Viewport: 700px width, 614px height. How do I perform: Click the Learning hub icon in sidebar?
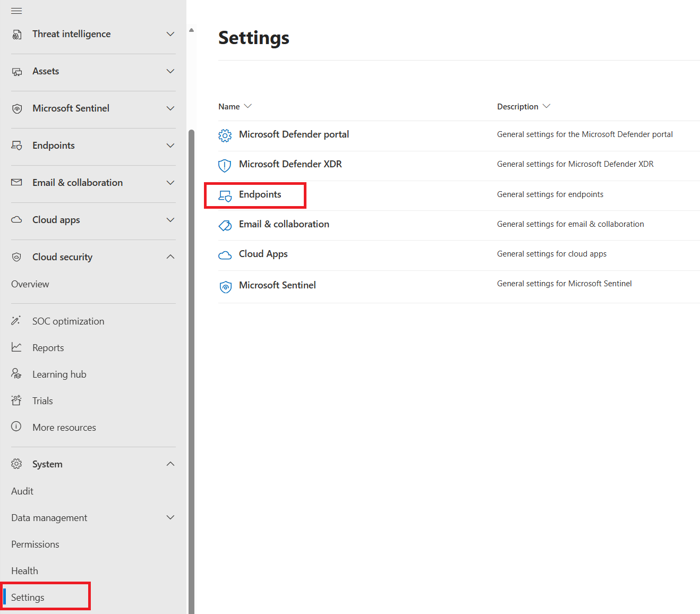pos(16,374)
